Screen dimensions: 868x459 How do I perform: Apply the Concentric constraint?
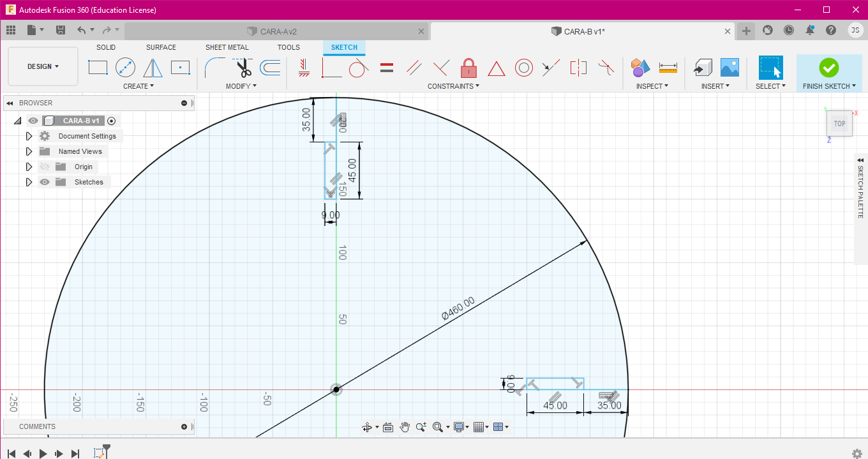click(x=524, y=68)
